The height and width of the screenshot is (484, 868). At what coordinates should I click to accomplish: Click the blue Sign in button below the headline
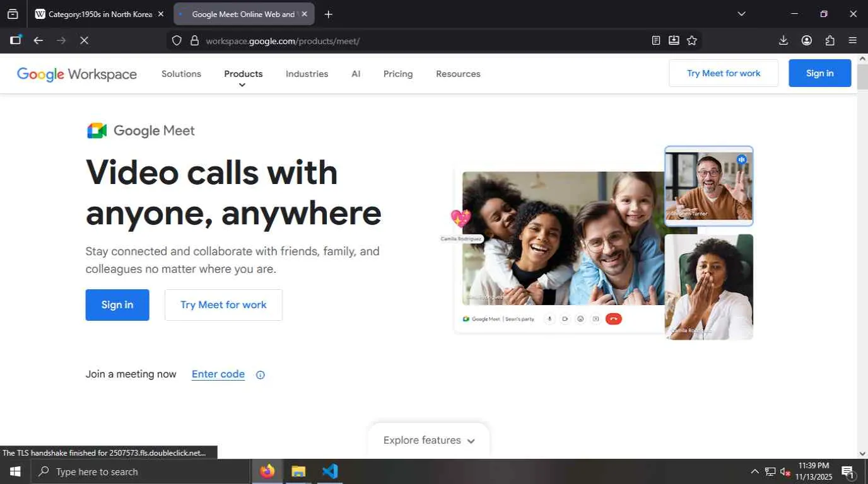[x=117, y=305]
